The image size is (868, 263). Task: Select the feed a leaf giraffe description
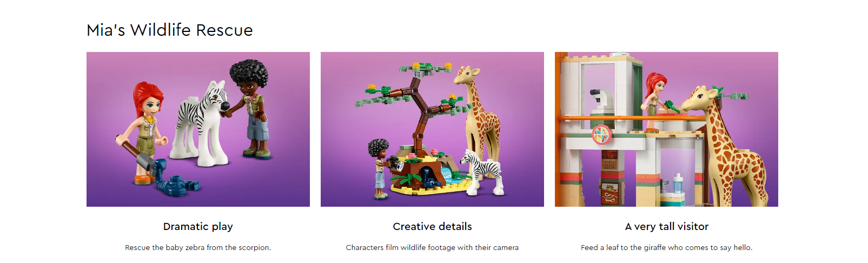[666, 247]
